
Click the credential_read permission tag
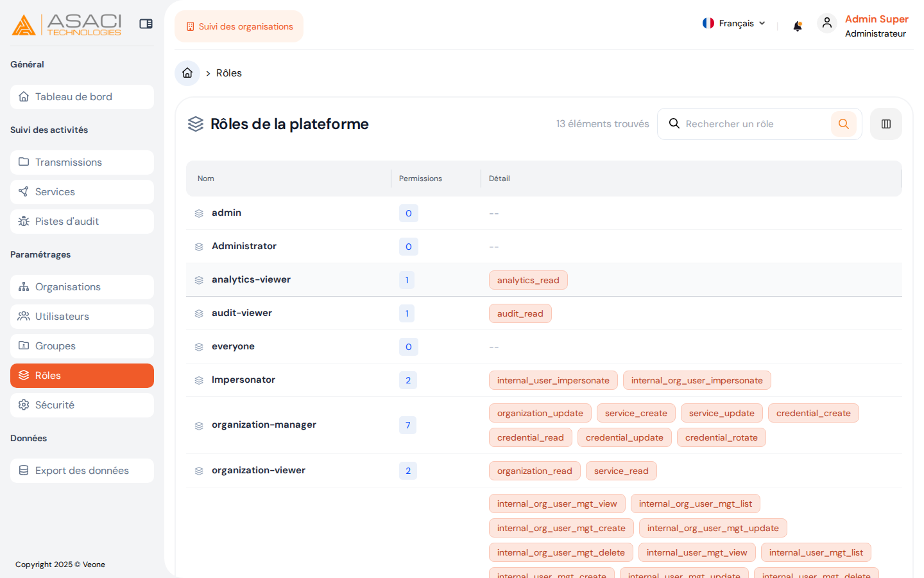[x=531, y=437]
